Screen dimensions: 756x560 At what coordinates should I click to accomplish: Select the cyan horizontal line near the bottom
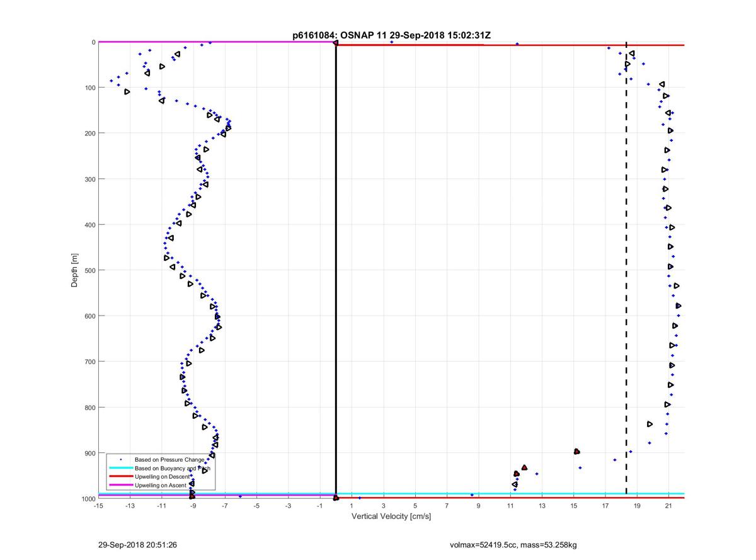point(391,493)
